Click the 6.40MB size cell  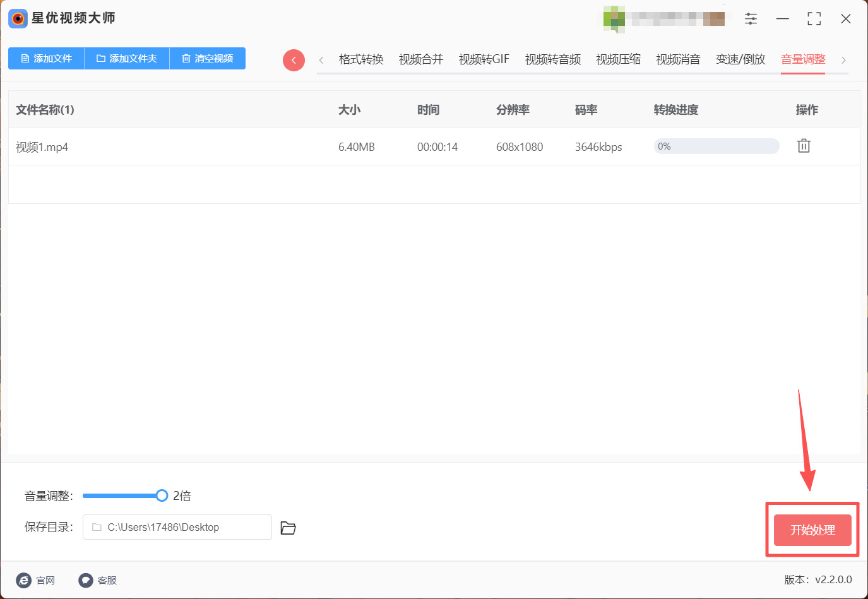357,147
